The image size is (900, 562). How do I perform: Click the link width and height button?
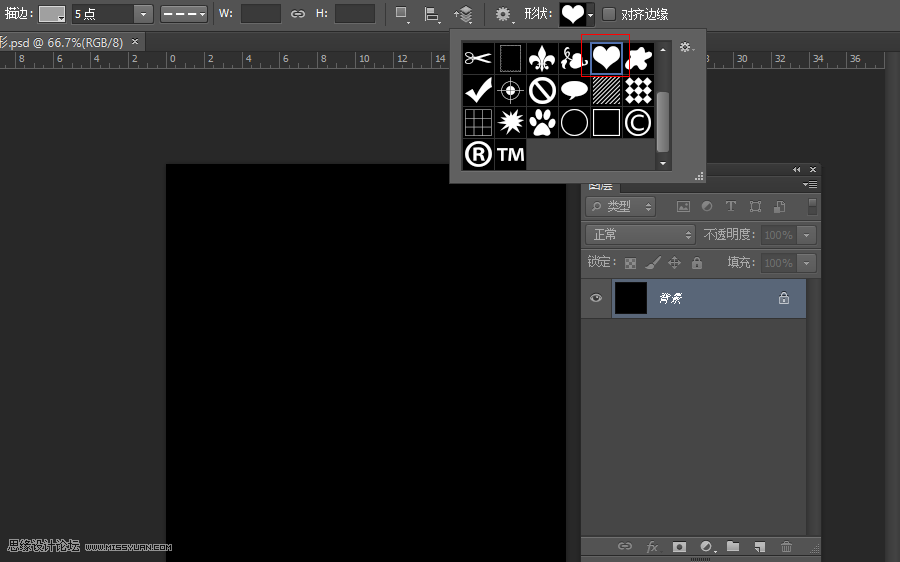click(297, 14)
